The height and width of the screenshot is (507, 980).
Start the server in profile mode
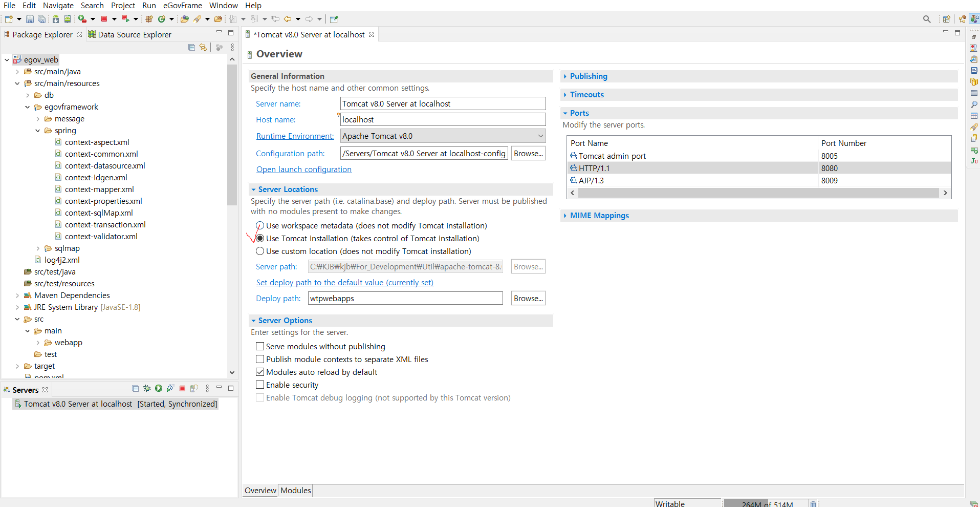tap(170, 389)
